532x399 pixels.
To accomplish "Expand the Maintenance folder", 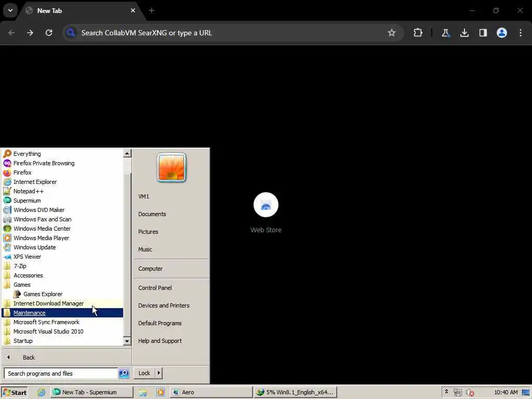I will click(x=62, y=313).
